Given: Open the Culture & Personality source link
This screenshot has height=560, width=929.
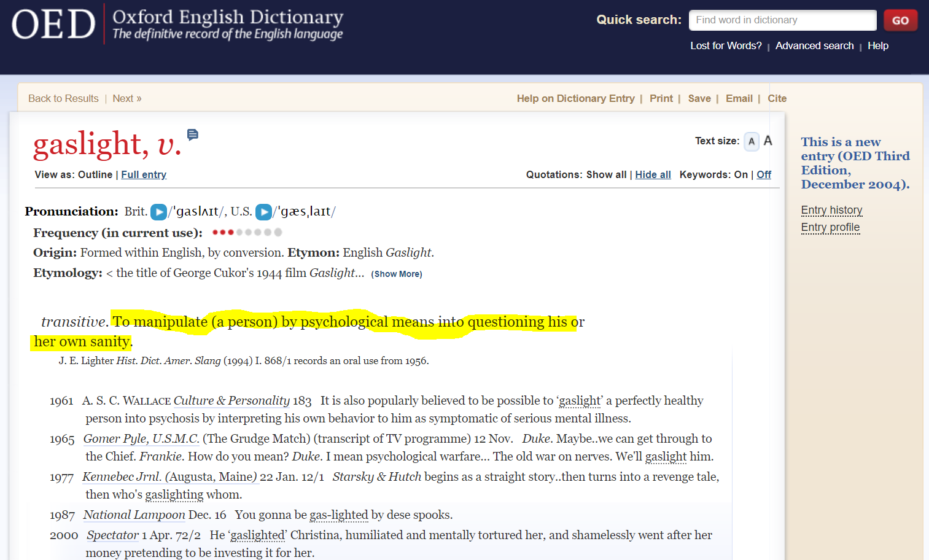Looking at the screenshot, I should pyautogui.click(x=231, y=401).
